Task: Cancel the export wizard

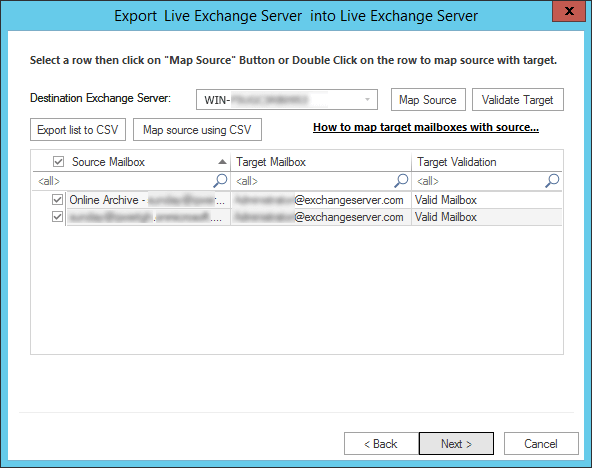Action: pos(541,443)
